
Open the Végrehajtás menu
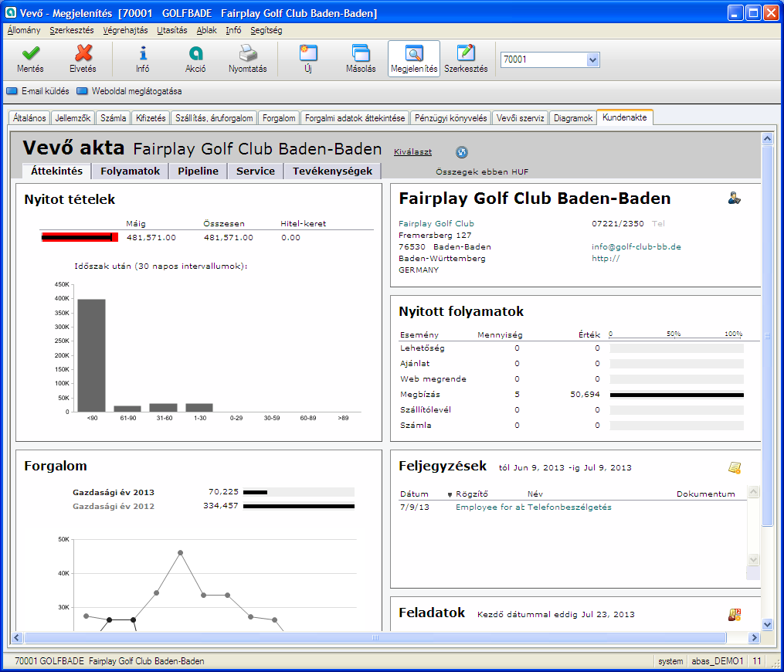coord(125,30)
